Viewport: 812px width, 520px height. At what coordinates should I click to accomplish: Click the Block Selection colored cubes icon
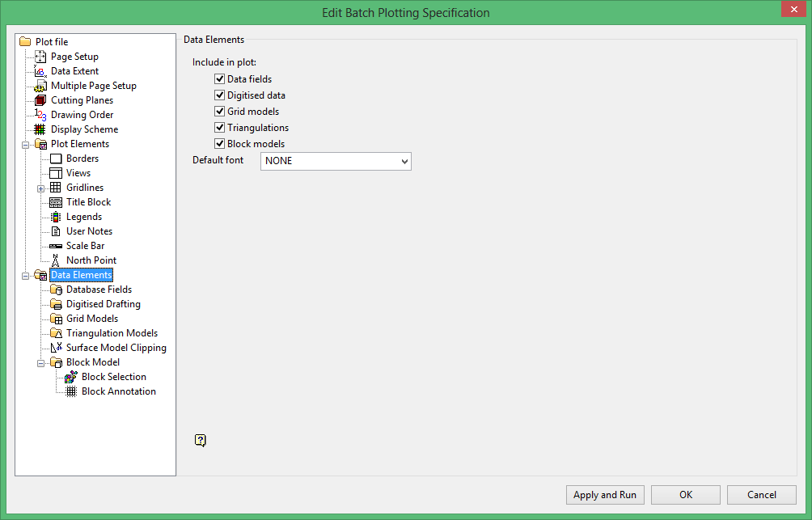[71, 377]
